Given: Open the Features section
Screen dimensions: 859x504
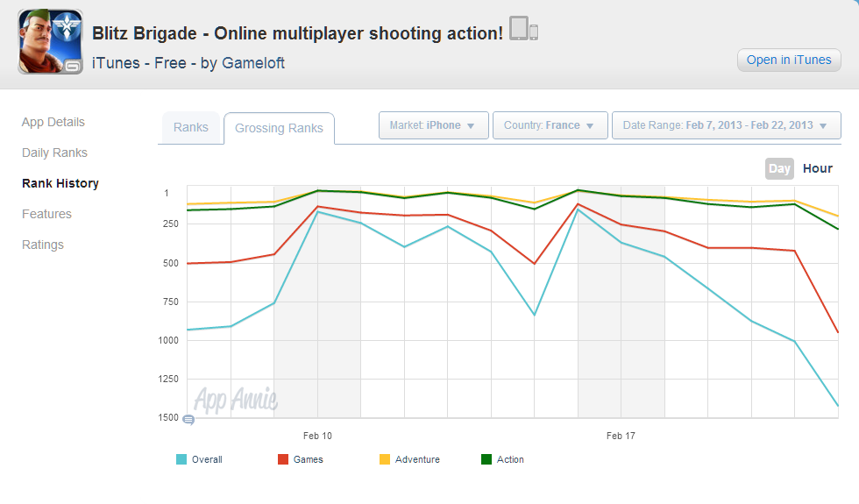Looking at the screenshot, I should point(46,214).
